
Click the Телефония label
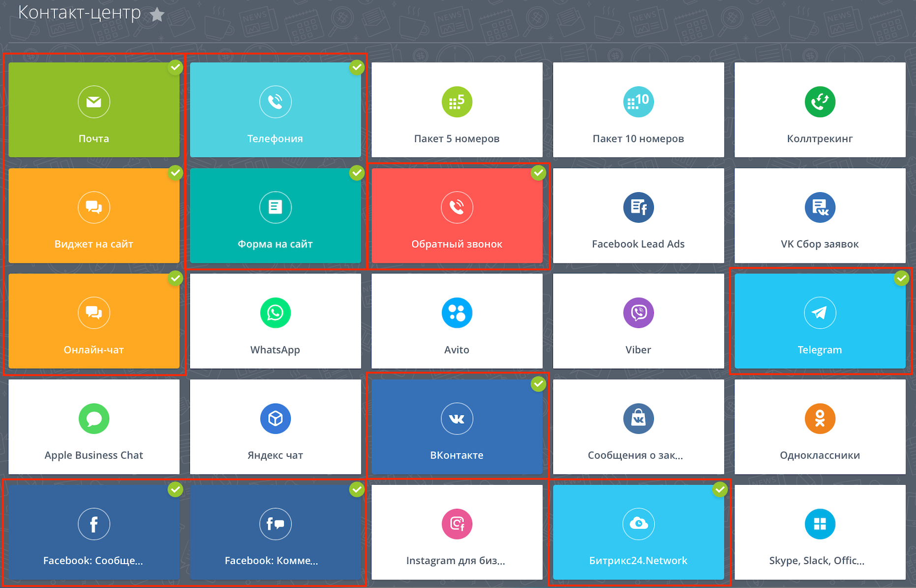pos(275,139)
